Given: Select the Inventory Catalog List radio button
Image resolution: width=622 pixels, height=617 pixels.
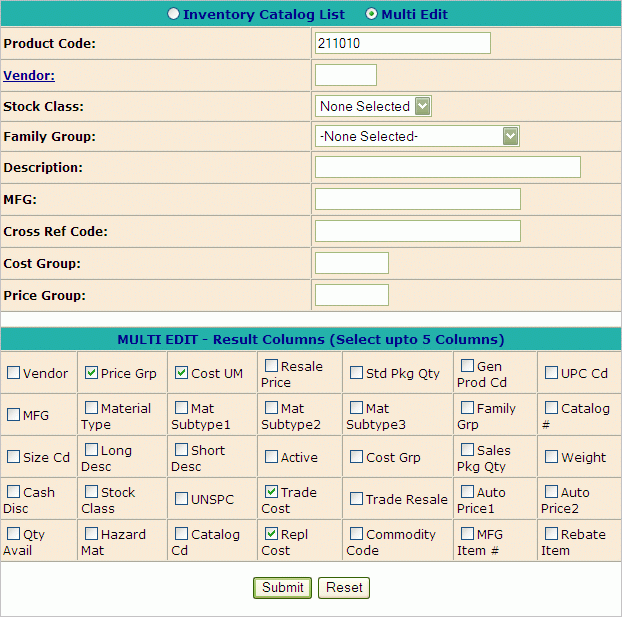Looking at the screenshot, I should point(173,14).
